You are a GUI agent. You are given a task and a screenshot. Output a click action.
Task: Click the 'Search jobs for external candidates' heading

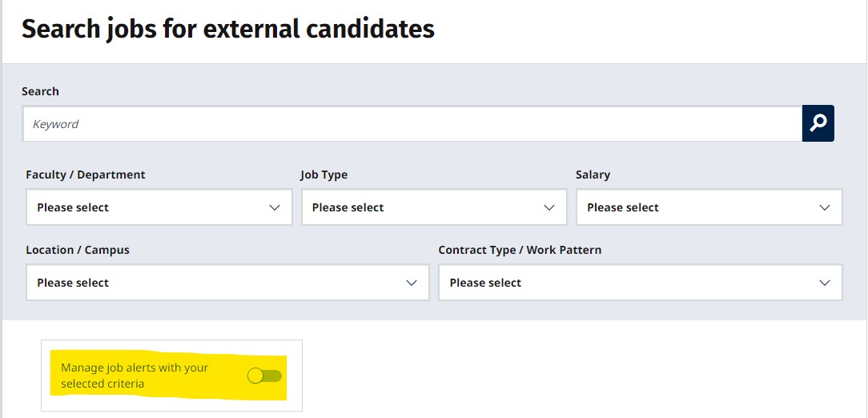tap(228, 29)
